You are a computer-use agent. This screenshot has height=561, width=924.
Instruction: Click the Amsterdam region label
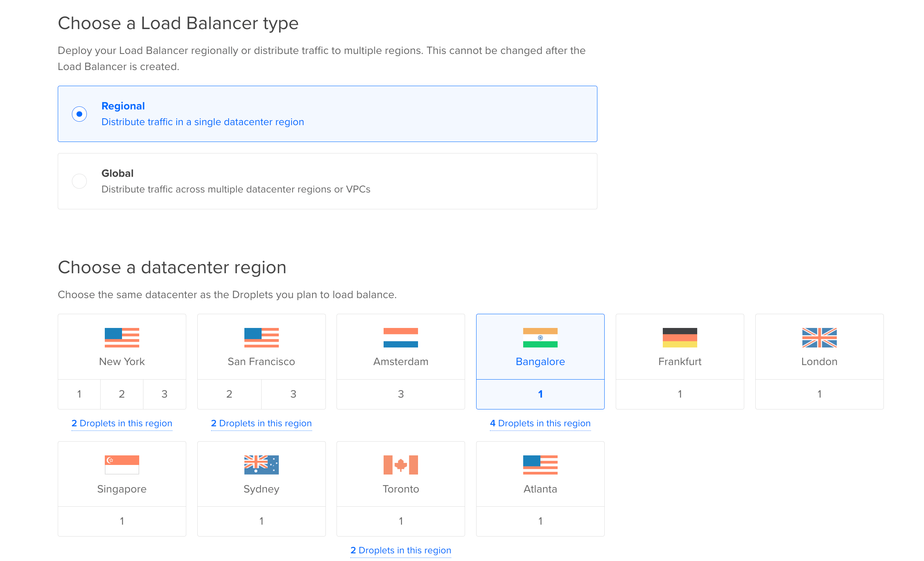click(400, 362)
